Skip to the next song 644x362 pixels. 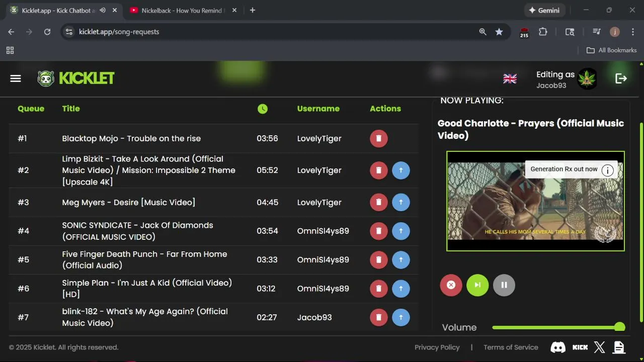(477, 285)
